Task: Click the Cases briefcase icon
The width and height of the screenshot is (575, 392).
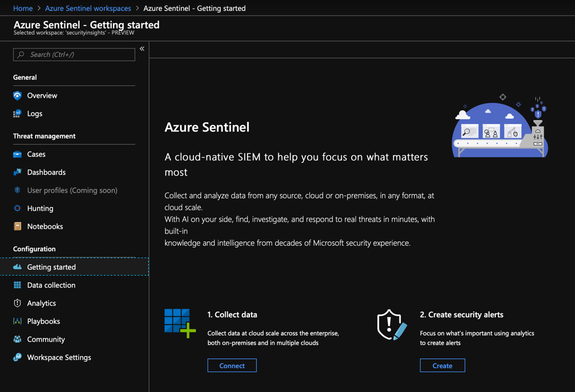Action: pyautogui.click(x=18, y=154)
